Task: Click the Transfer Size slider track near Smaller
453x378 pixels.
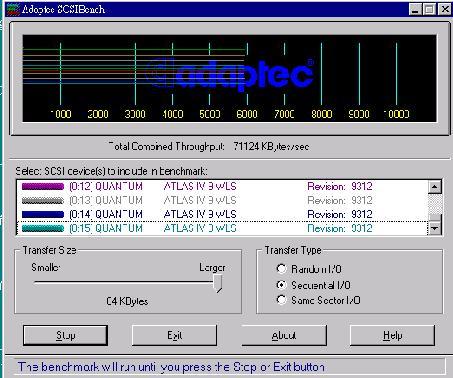Action: 67,282
